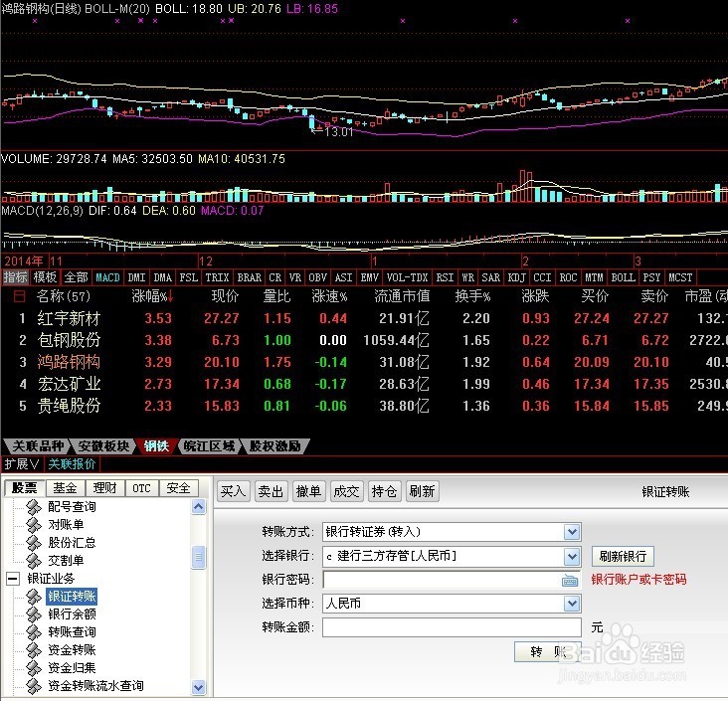Image resolution: width=728 pixels, height=701 pixels.
Task: Click the 卖出 button
Action: (x=272, y=491)
